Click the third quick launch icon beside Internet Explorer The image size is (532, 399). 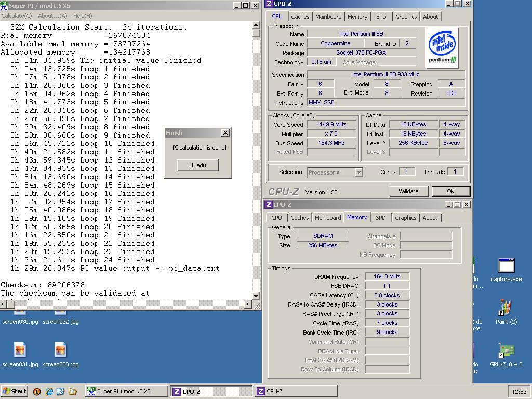[61, 392]
